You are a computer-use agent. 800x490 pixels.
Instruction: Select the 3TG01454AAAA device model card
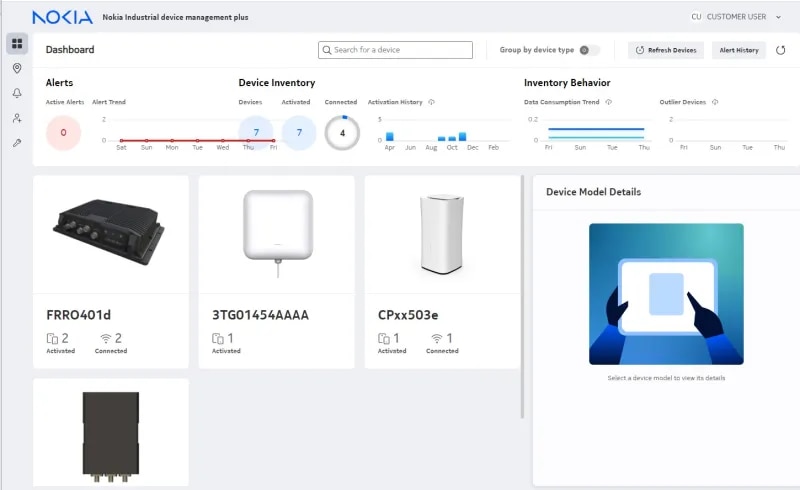tap(276, 272)
